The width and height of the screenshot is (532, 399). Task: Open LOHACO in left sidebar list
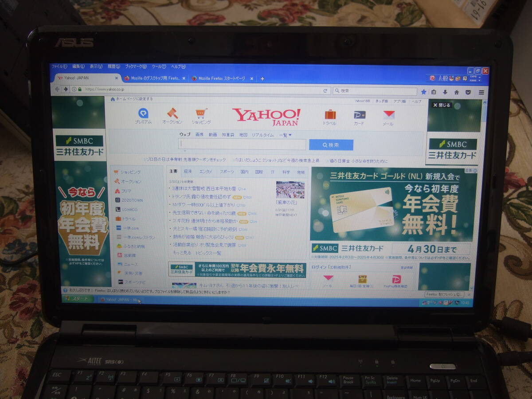click(126, 209)
